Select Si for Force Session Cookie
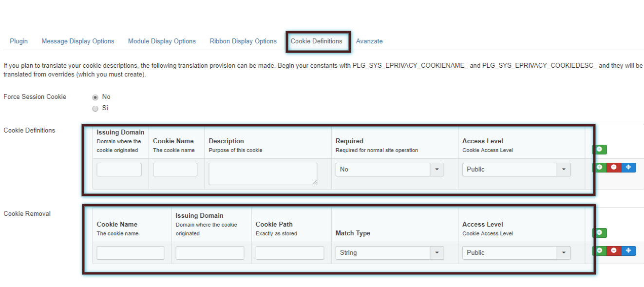Viewport: 644px width, 287px height. [x=95, y=108]
